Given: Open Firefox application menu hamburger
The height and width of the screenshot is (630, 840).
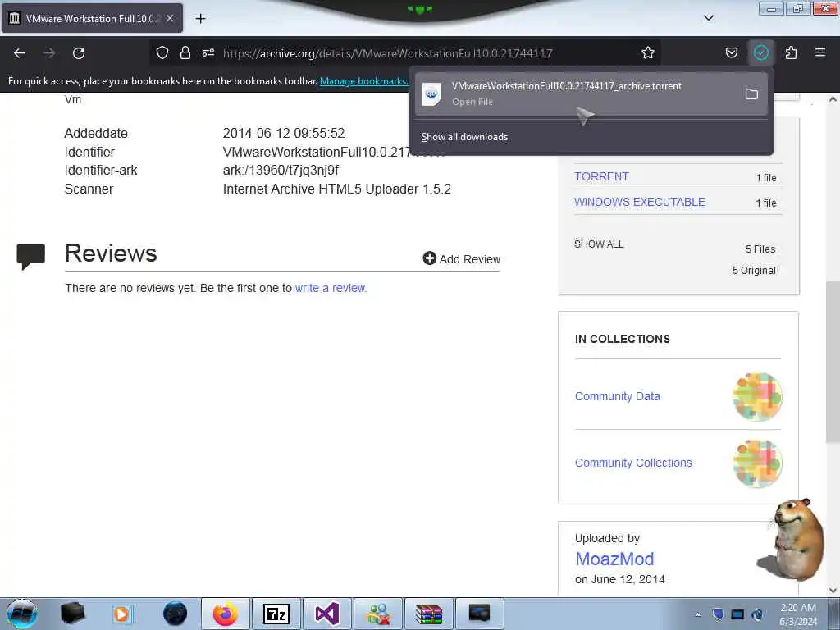Looking at the screenshot, I should pyautogui.click(x=820, y=52).
